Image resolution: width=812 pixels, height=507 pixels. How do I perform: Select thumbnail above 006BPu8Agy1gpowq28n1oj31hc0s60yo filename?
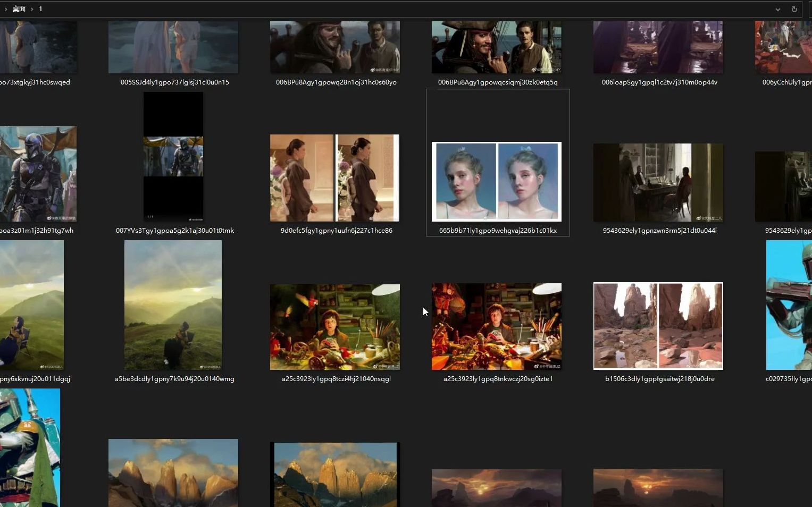pyautogui.click(x=335, y=47)
